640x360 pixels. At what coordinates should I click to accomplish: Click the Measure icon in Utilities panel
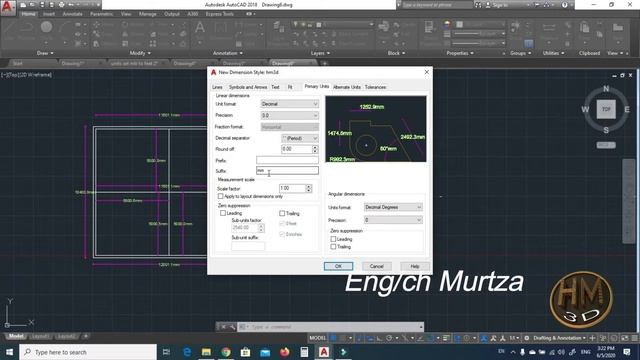coord(549,28)
